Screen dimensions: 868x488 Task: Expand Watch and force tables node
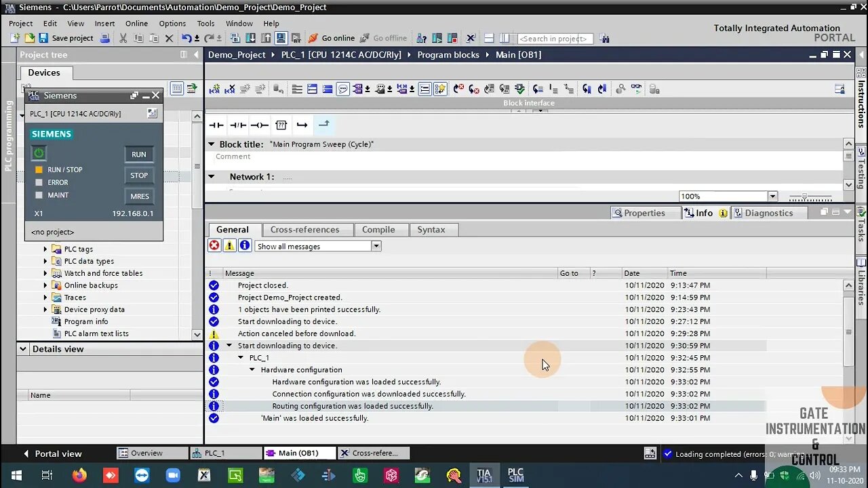(x=45, y=273)
